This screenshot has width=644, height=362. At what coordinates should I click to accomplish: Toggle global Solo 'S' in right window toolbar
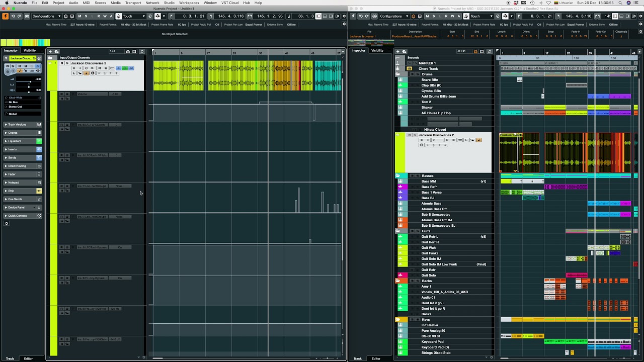[x=433, y=16]
